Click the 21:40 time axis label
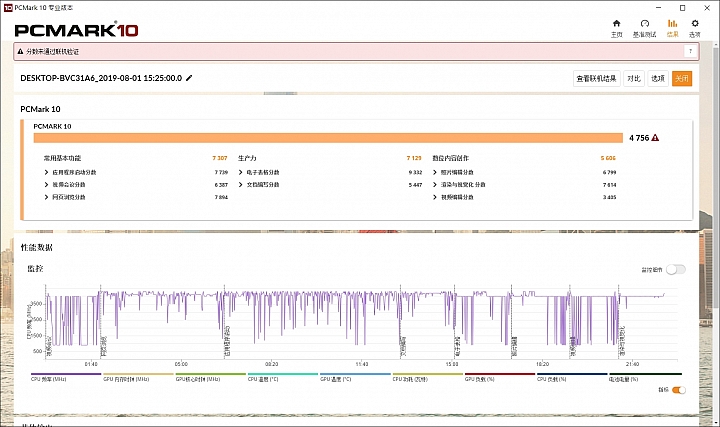Image resolution: width=720 pixels, height=427 pixels. coord(632,364)
